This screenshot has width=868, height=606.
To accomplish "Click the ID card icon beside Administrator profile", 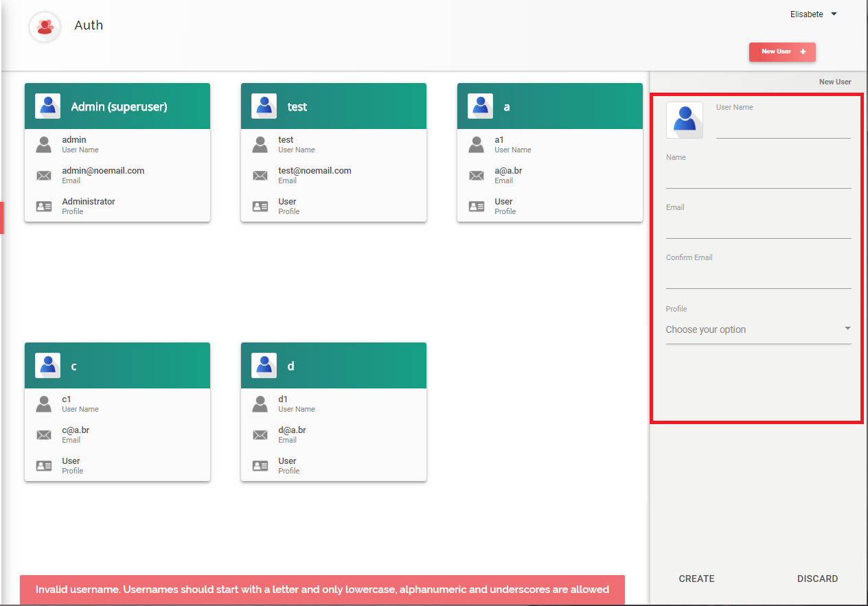I will [44, 206].
